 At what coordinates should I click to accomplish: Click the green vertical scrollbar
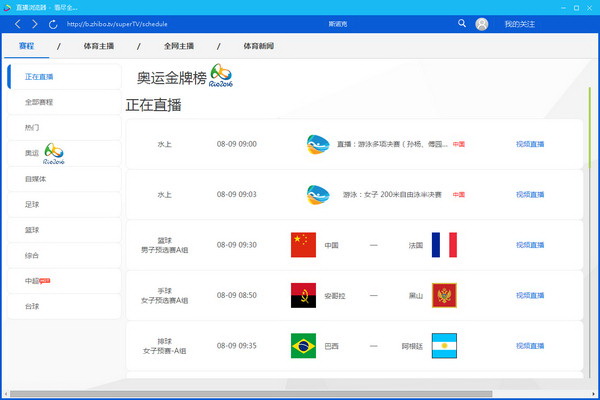coord(590,128)
